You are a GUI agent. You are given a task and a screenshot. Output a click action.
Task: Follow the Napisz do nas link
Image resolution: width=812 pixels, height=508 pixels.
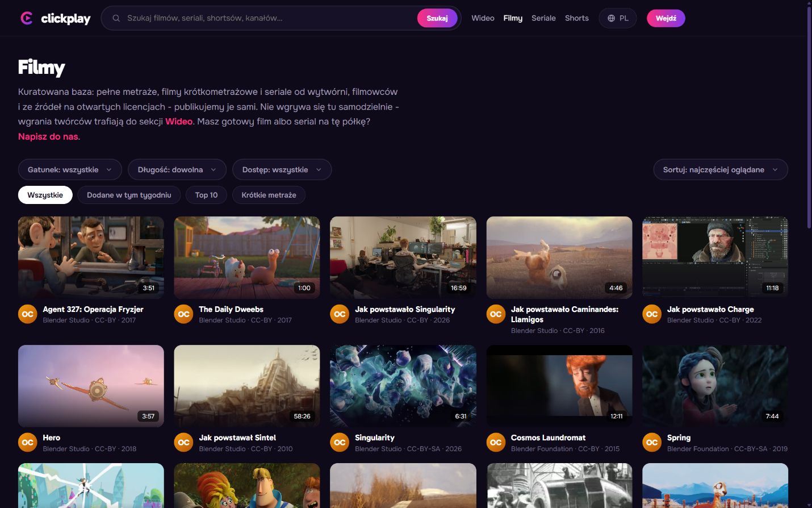pyautogui.click(x=48, y=136)
